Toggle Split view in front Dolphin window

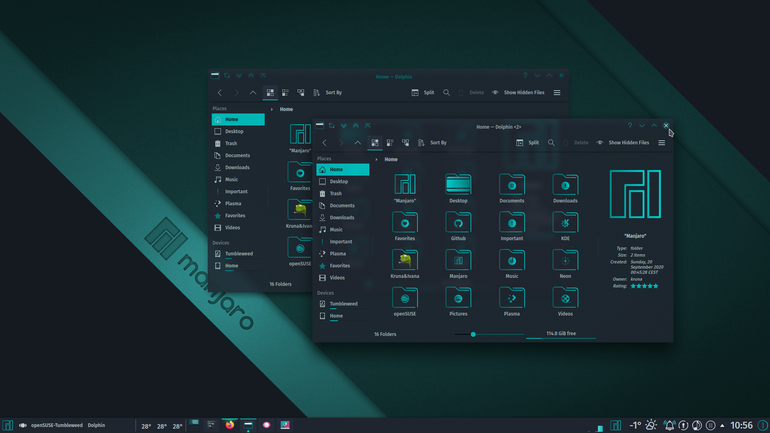coord(527,143)
